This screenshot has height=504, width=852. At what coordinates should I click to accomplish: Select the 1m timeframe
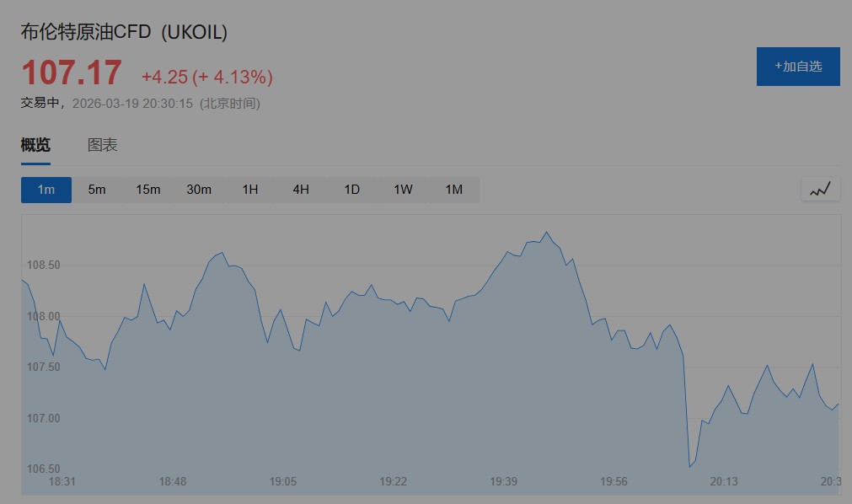[46, 190]
